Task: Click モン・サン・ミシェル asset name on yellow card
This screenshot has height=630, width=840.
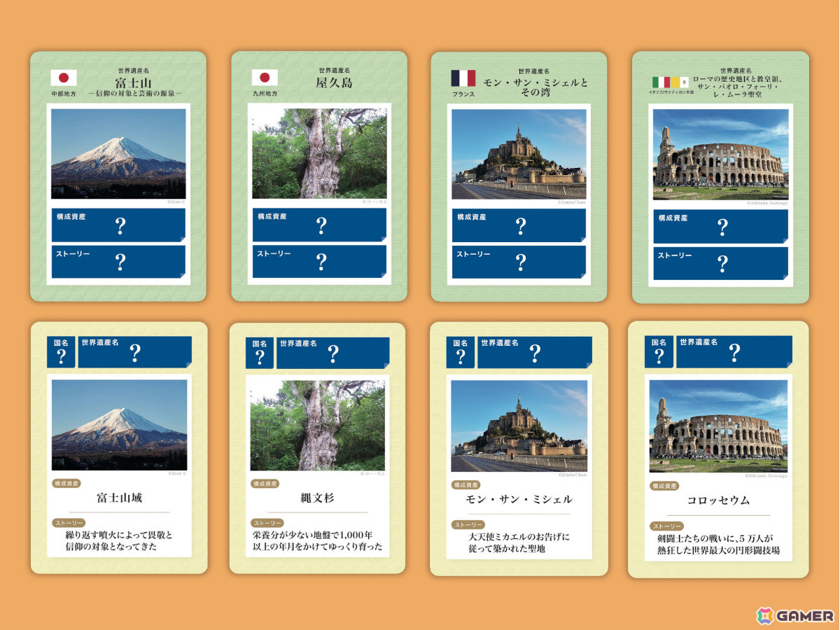Action: click(519, 500)
